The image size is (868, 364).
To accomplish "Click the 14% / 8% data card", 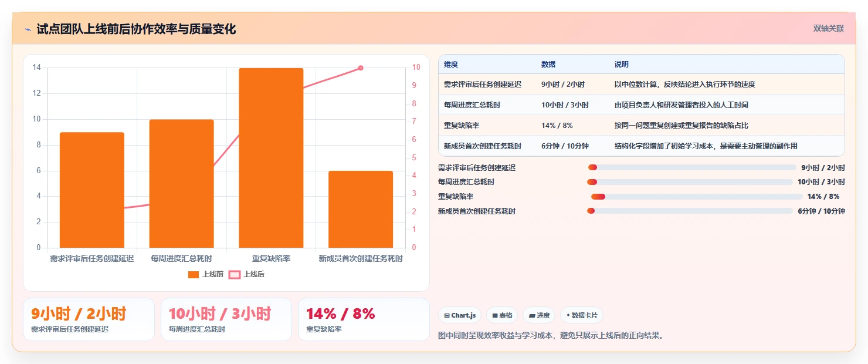I will (364, 319).
